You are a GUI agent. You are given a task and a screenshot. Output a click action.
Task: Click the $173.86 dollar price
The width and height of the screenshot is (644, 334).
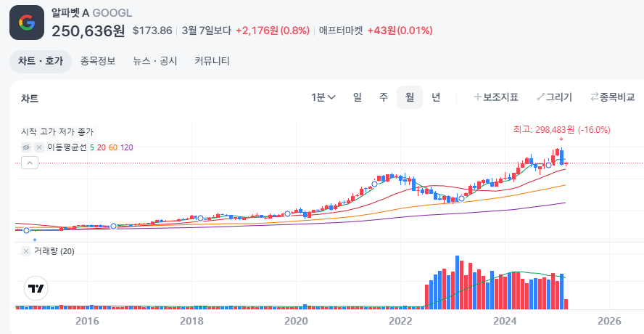152,30
